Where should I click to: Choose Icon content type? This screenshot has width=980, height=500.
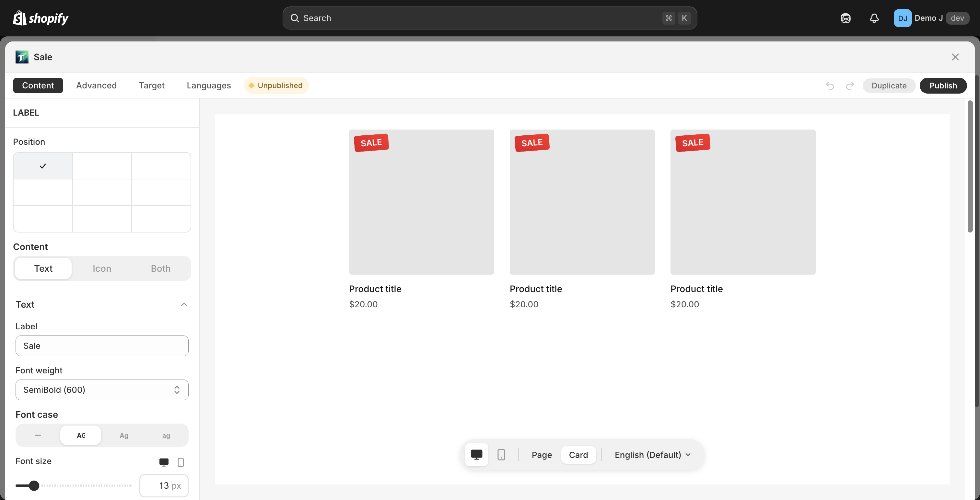tap(102, 268)
